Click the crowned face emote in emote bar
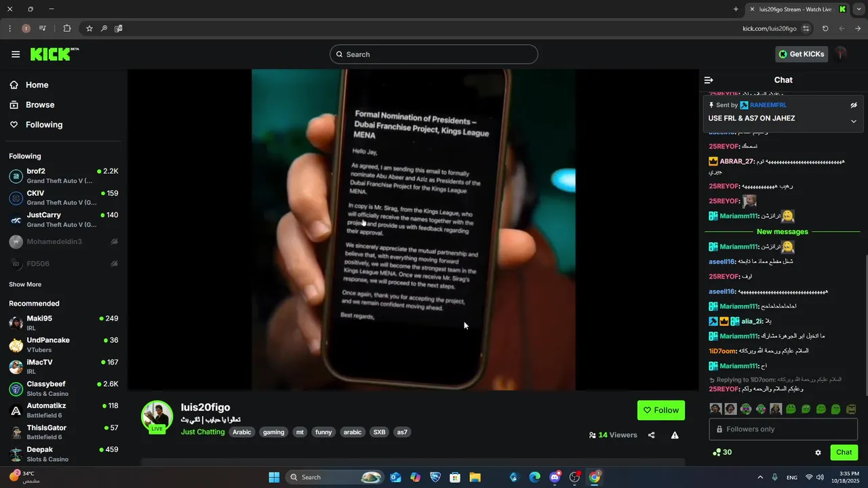This screenshot has width=868, height=488. [x=776, y=409]
